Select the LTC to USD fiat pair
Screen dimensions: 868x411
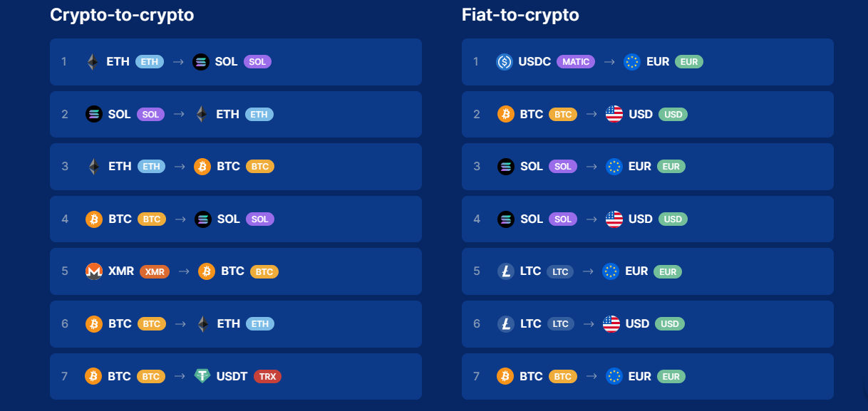648,324
